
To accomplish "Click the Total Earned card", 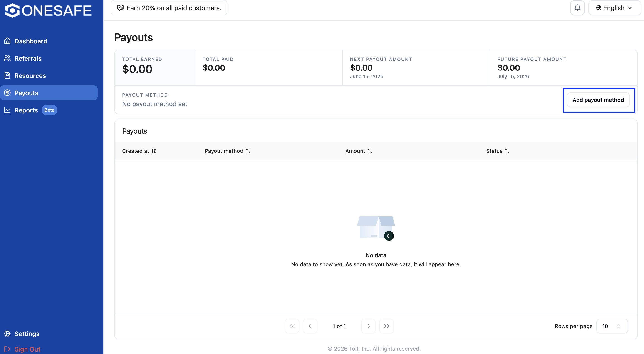I will [x=155, y=68].
